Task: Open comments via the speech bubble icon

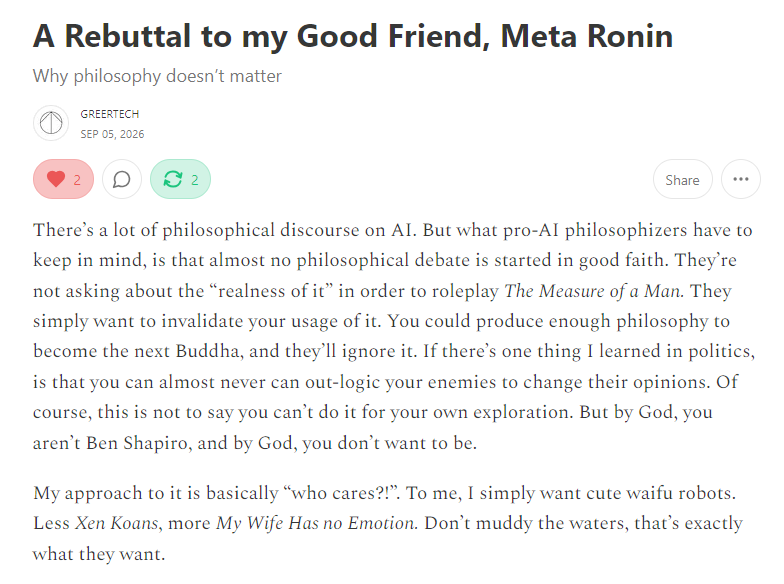Action: tap(122, 179)
